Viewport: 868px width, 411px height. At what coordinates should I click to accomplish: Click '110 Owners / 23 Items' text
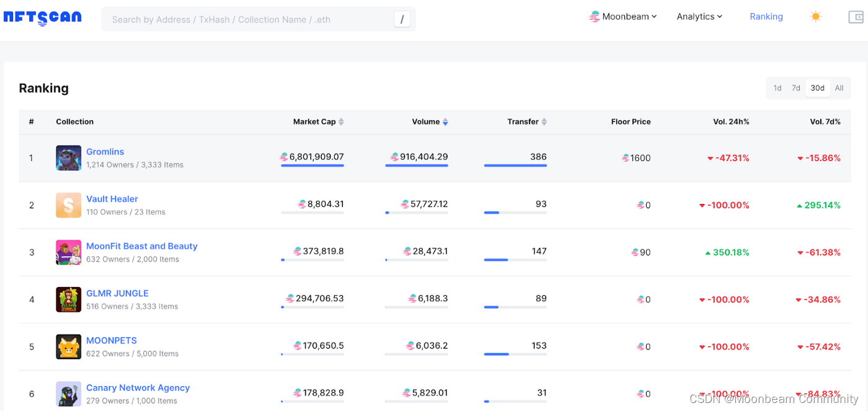(126, 212)
